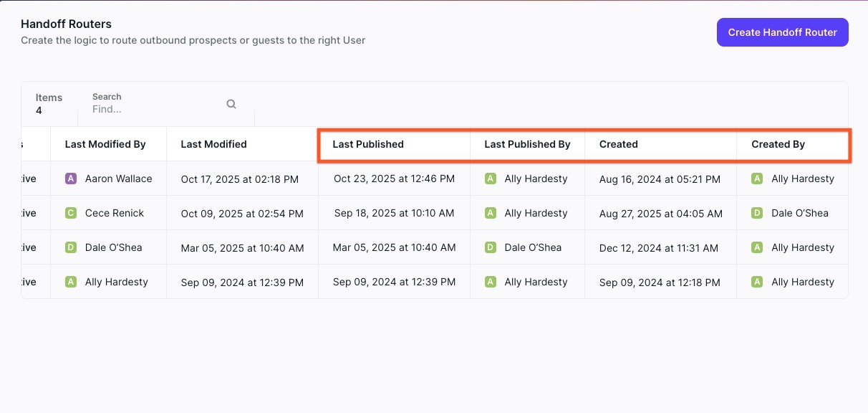Select the Aug 27, 2025 at 04:05 AM cell
868x413 pixels.
[x=660, y=213]
